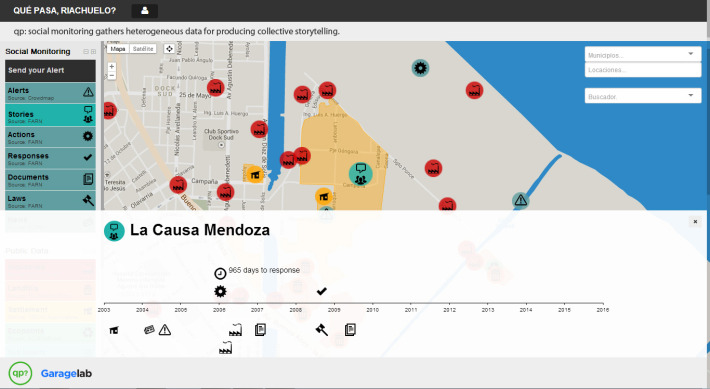This screenshot has height=389, width=710.
Task: Open the Buscador dropdown
Action: coord(643,96)
